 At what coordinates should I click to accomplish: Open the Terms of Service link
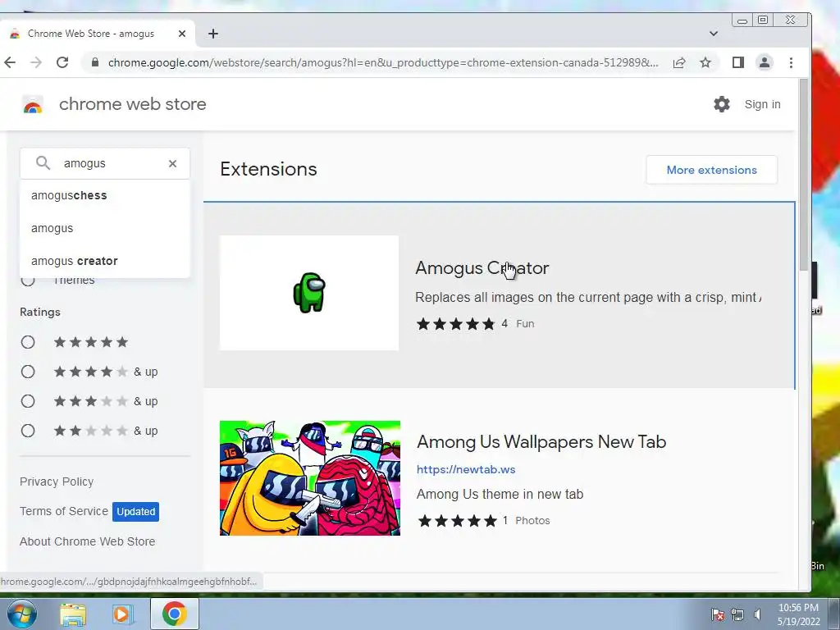64,511
